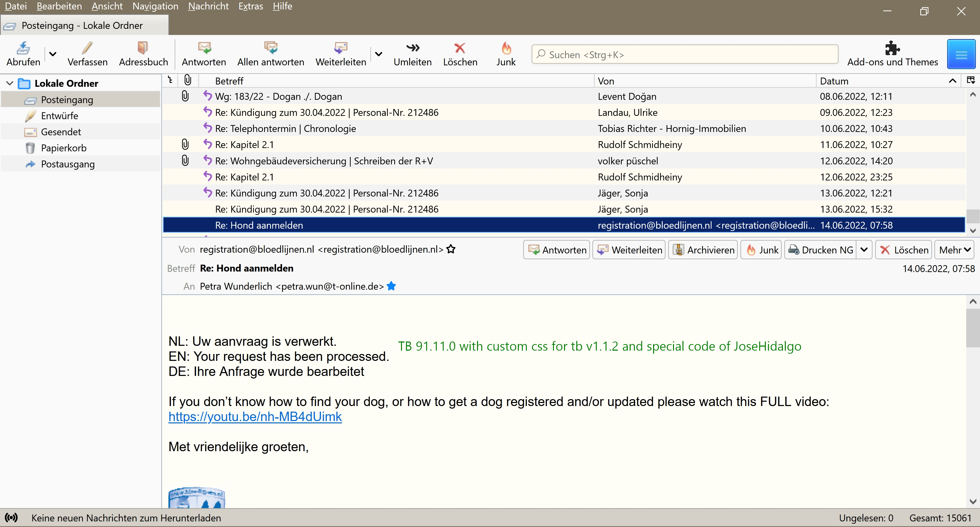Open the Nachricht menu
Image resolution: width=980 pixels, height=527 pixels.
pos(208,6)
